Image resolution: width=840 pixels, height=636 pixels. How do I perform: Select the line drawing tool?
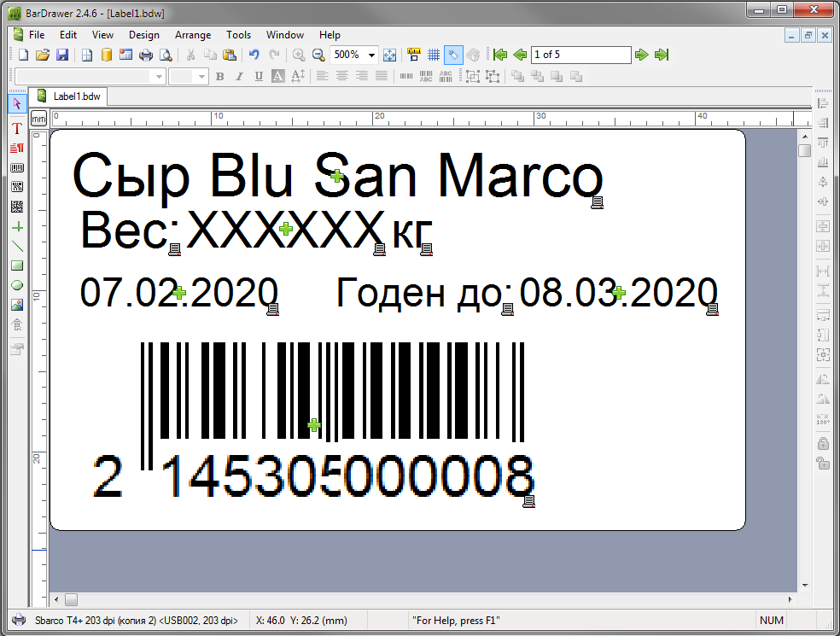point(17,247)
